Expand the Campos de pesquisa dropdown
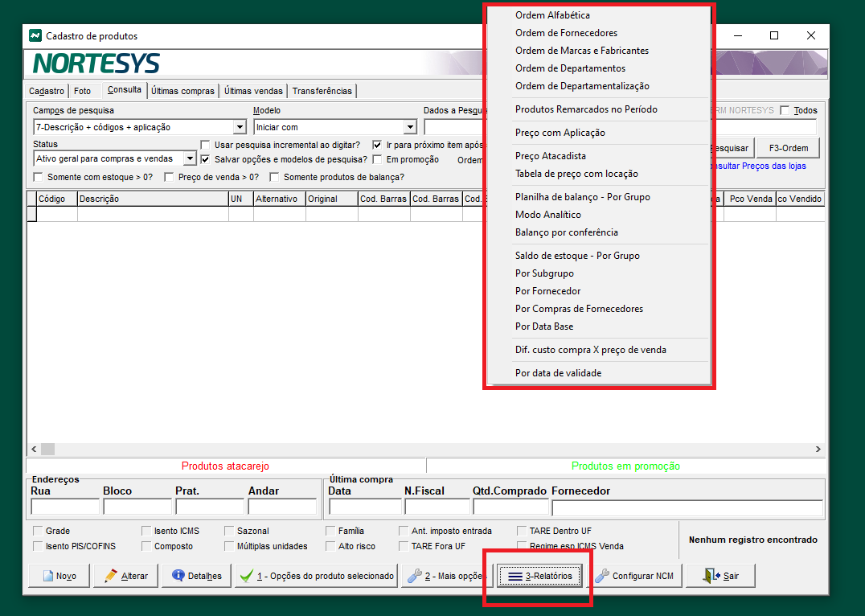865x616 pixels. click(x=240, y=127)
